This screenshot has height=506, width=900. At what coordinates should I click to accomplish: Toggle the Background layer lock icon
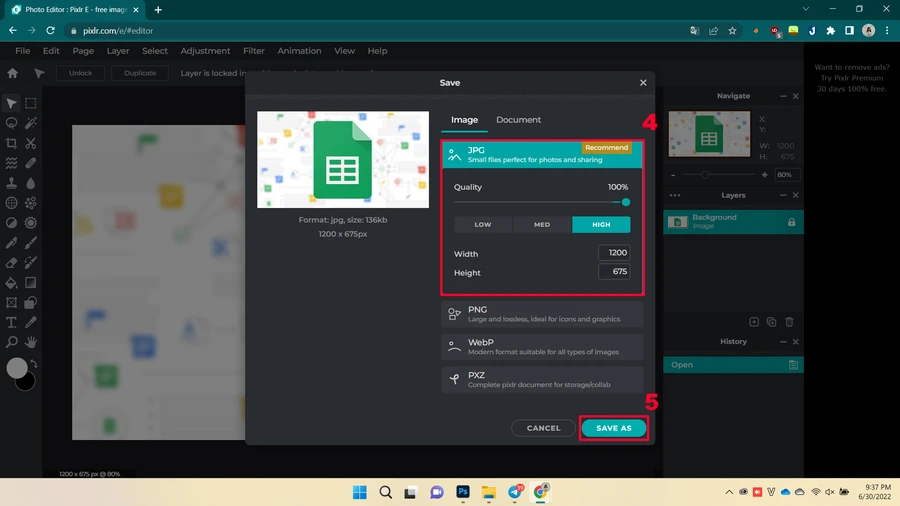[792, 222]
